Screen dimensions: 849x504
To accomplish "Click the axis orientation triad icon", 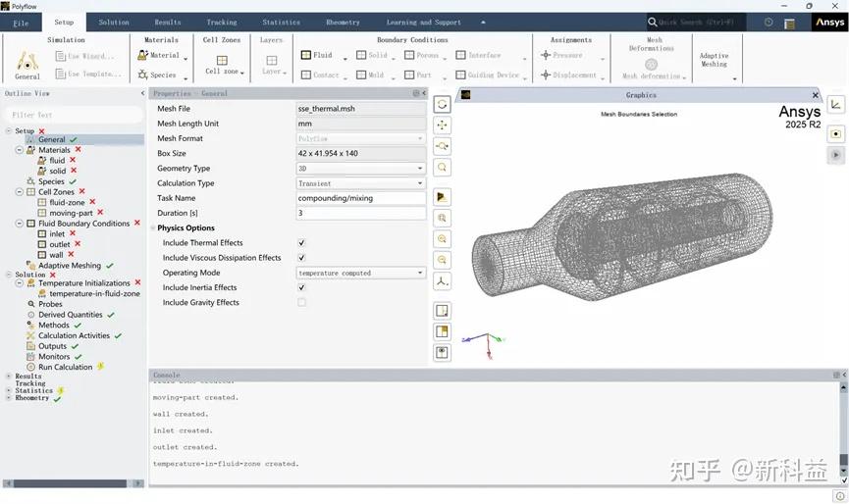I will (442, 281).
